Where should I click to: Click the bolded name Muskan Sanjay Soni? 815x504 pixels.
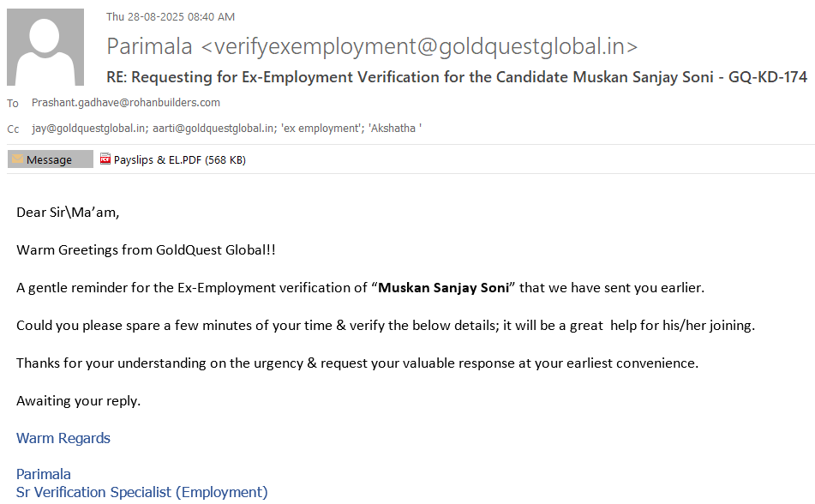[443, 288]
